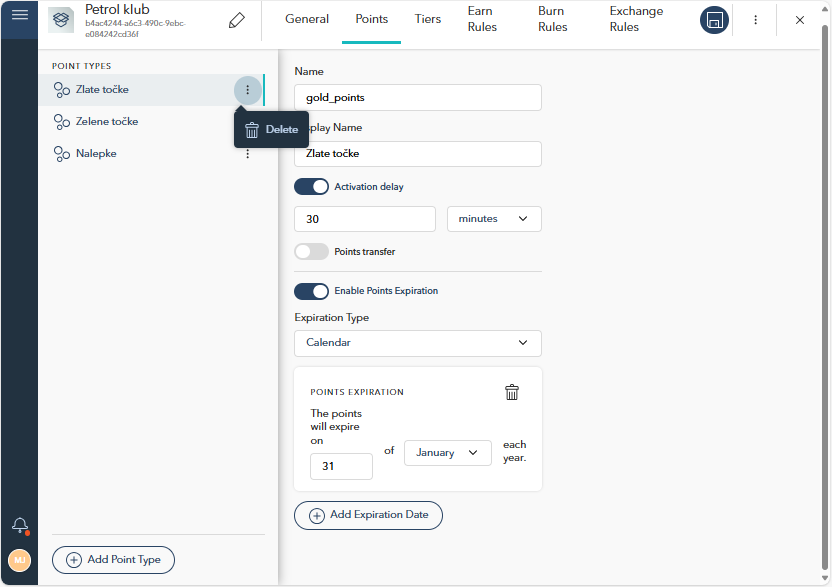Click the activation delay value field showing 30
The height and width of the screenshot is (587, 832).
point(365,219)
